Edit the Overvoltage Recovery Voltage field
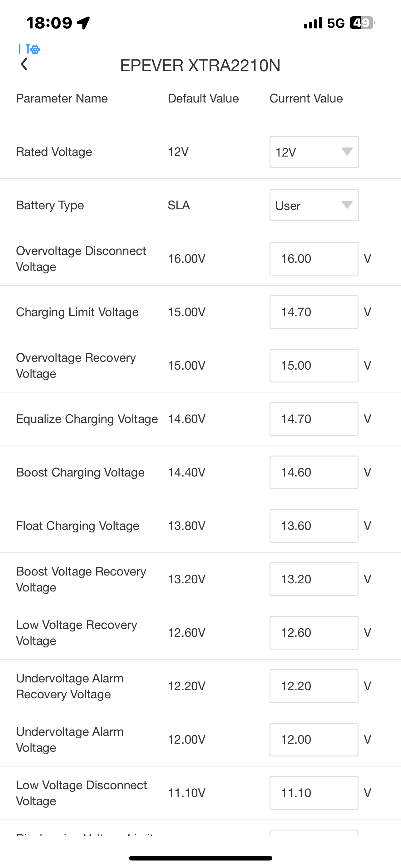This screenshot has height=868, width=401. coord(314,366)
